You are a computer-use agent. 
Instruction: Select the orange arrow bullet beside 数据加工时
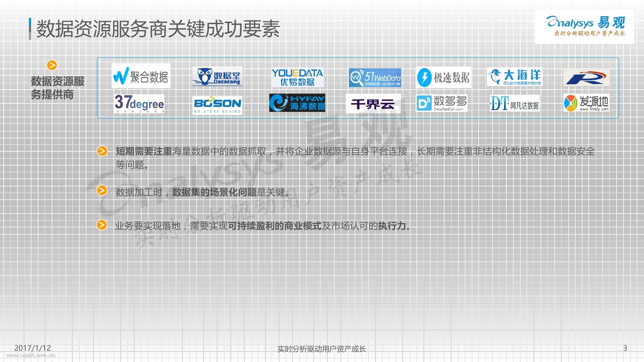click(102, 191)
